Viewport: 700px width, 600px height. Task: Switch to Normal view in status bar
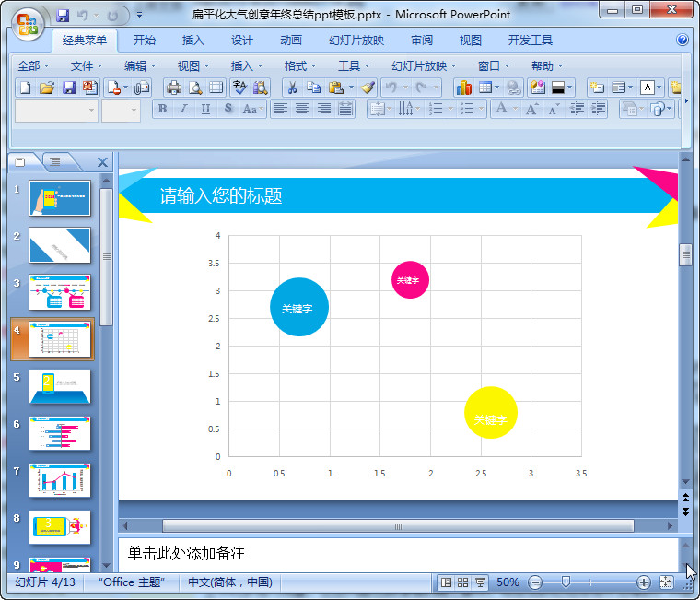click(x=446, y=582)
